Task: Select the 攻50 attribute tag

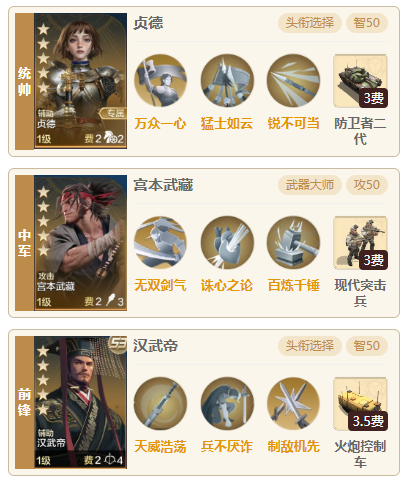Action: (x=367, y=185)
